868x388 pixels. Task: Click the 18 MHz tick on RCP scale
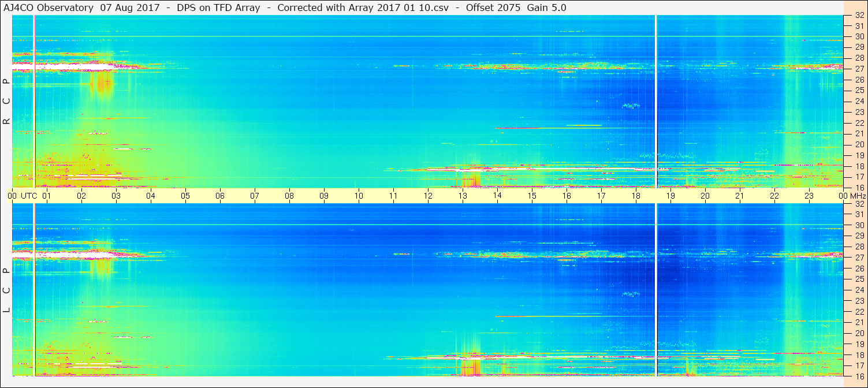click(x=859, y=166)
